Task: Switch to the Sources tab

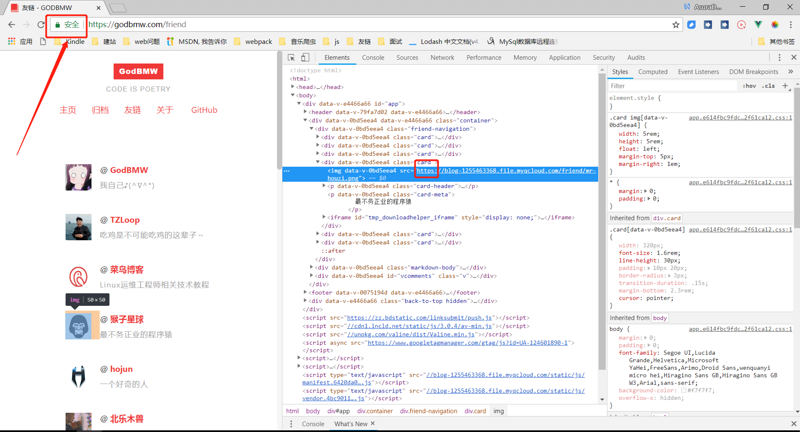Action: click(x=407, y=58)
